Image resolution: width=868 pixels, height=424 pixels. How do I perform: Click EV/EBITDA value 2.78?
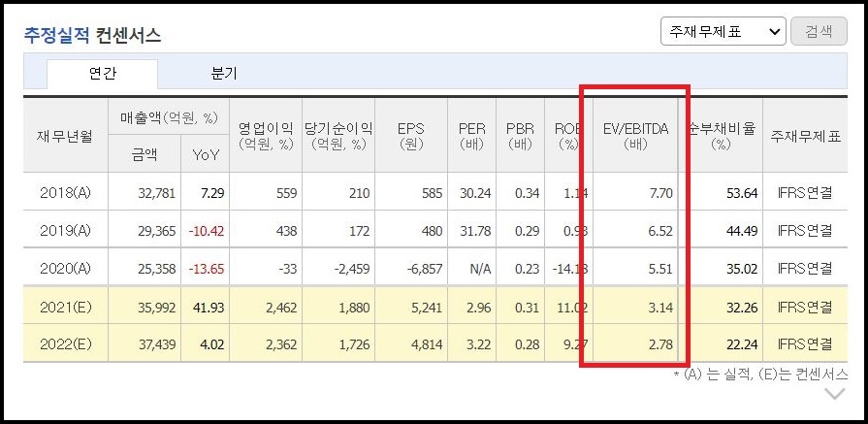(660, 344)
